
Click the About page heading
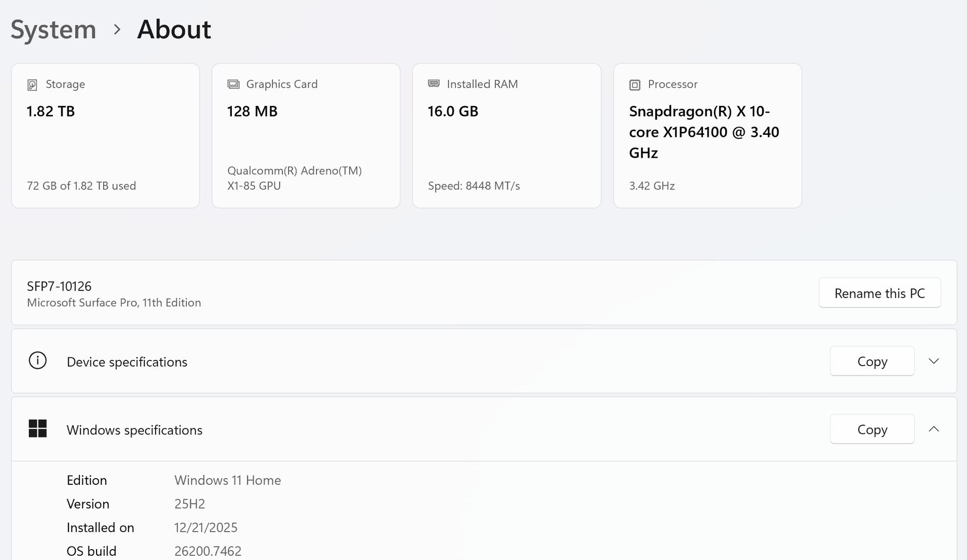174,30
